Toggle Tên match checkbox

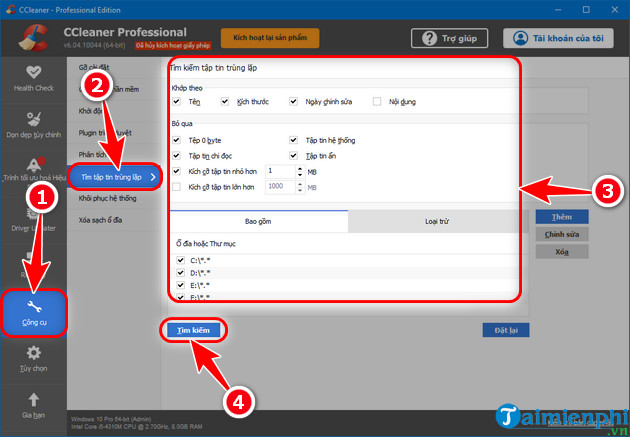(x=176, y=101)
